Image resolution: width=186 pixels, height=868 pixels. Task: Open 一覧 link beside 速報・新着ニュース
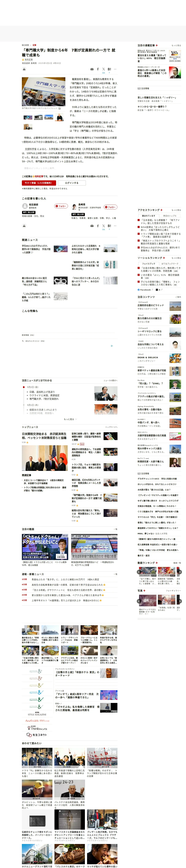pos(115,574)
